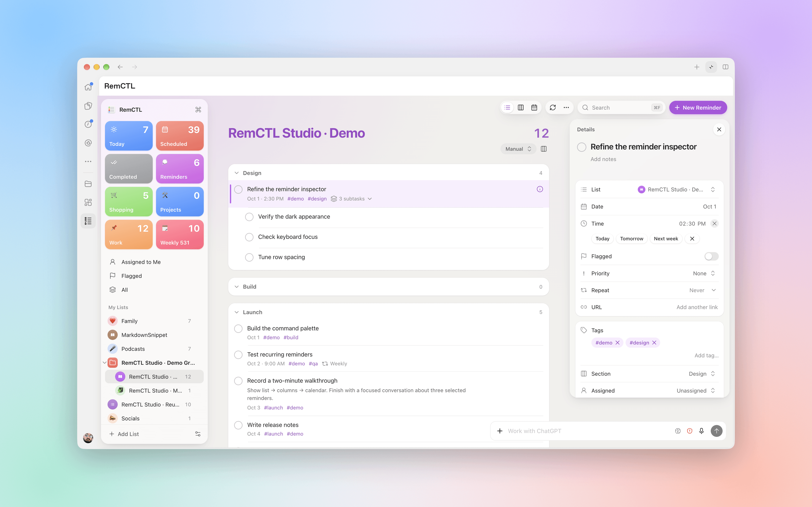The height and width of the screenshot is (507, 812).
Task: Click the microphone icon in ChatGPT bar
Action: (x=701, y=431)
